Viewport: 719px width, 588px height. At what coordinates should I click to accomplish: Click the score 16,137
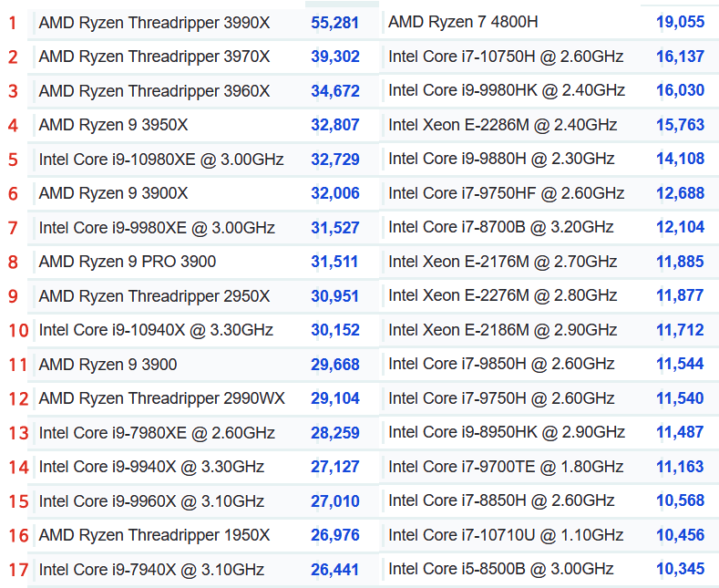coord(680,56)
